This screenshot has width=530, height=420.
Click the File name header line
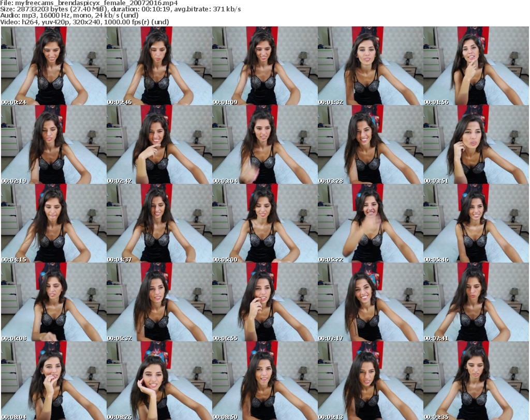click(89, 3)
